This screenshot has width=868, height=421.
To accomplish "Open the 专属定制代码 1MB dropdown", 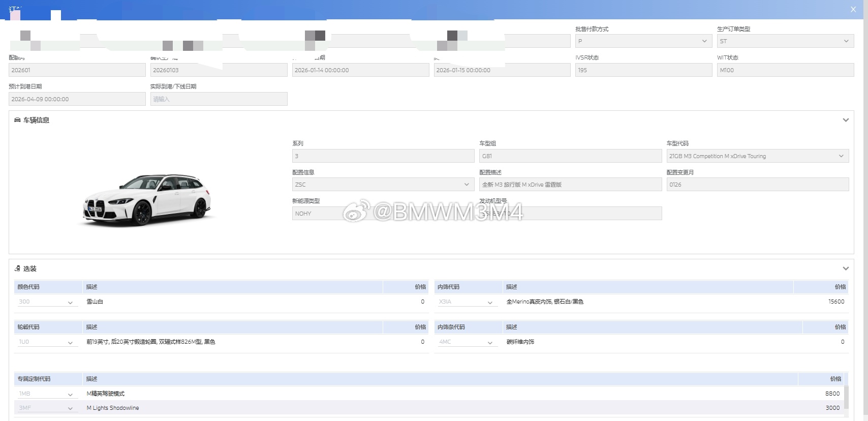I will point(47,394).
